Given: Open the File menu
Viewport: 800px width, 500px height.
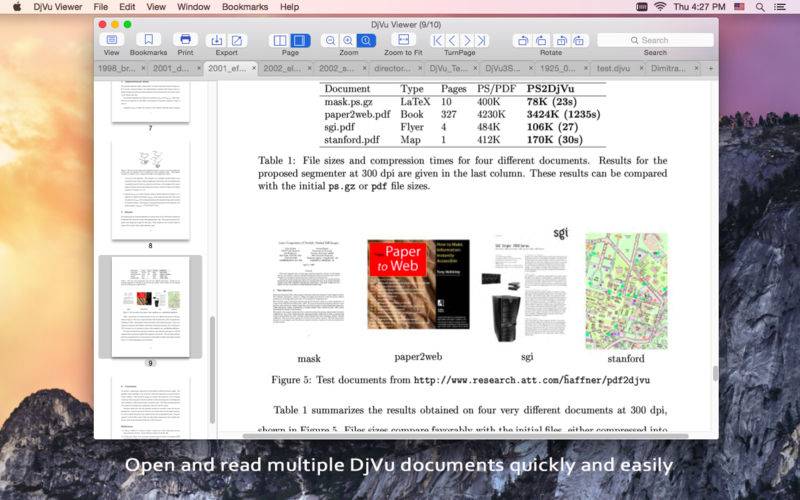Looking at the screenshot, I should coord(101,7).
